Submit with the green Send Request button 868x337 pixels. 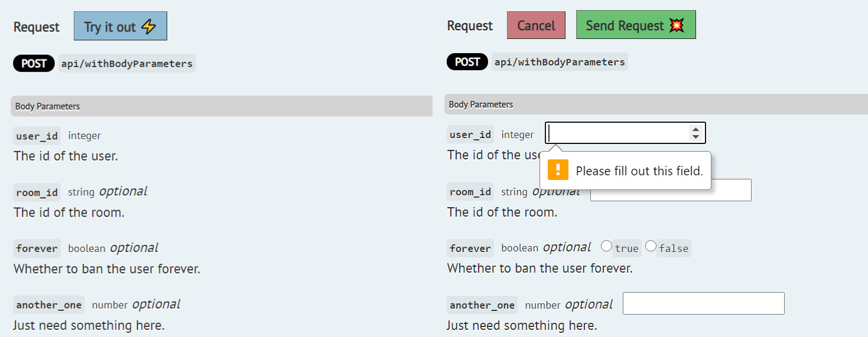click(635, 25)
